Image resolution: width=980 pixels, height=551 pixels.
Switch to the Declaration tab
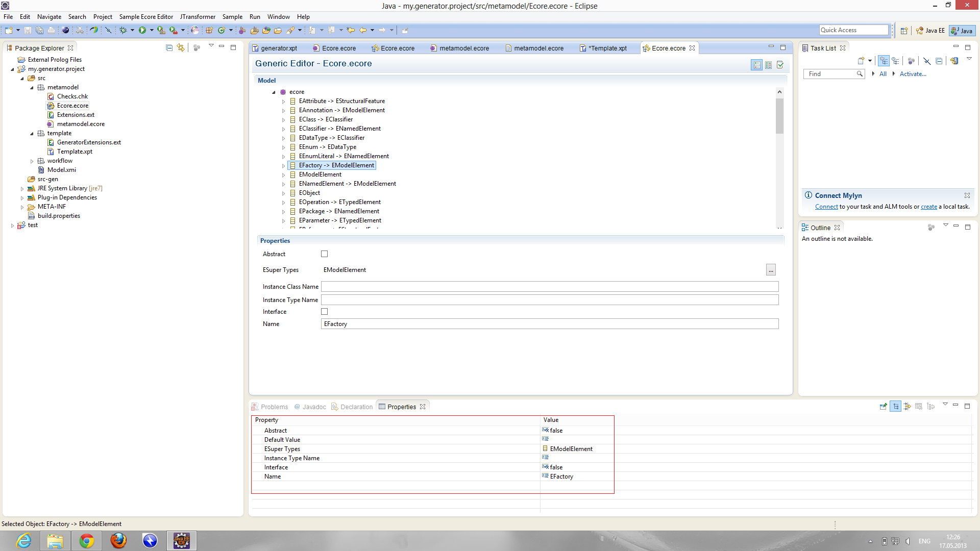click(x=352, y=407)
